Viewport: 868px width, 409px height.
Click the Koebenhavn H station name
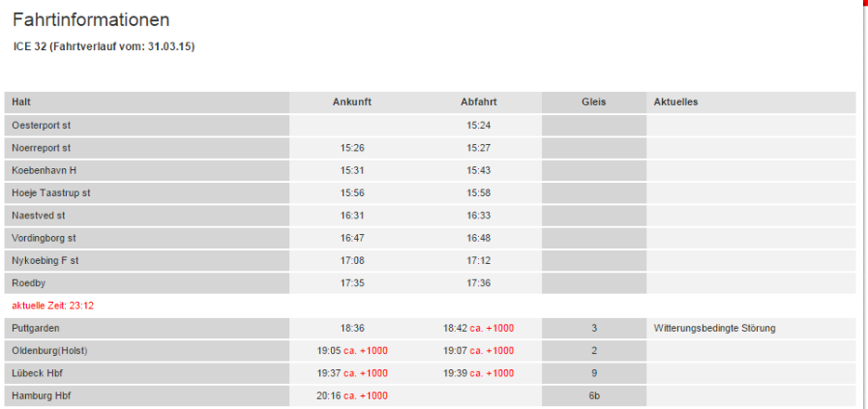pos(44,170)
